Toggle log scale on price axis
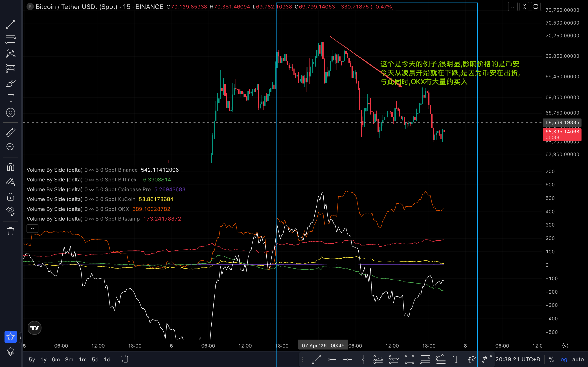Viewport: 588px width, 367px height. point(563,359)
